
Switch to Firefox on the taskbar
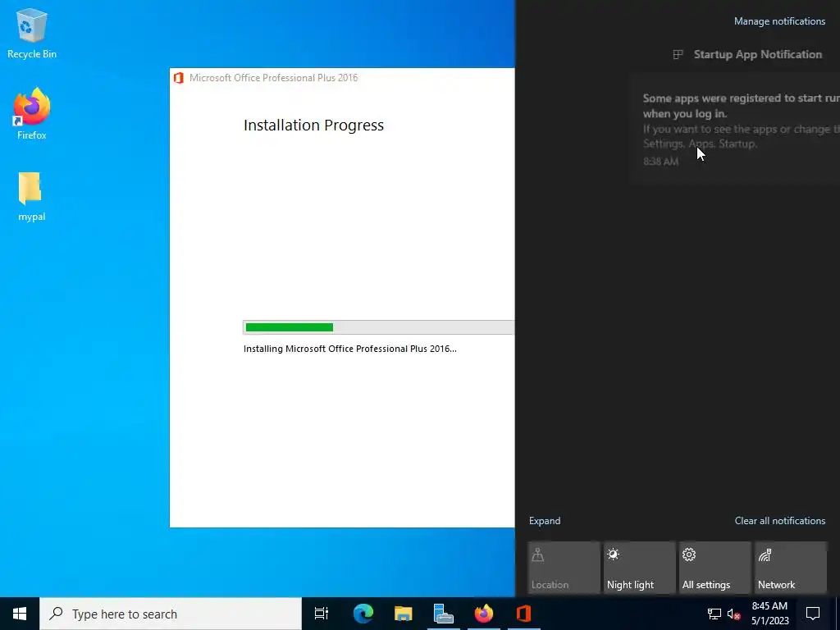click(x=484, y=614)
